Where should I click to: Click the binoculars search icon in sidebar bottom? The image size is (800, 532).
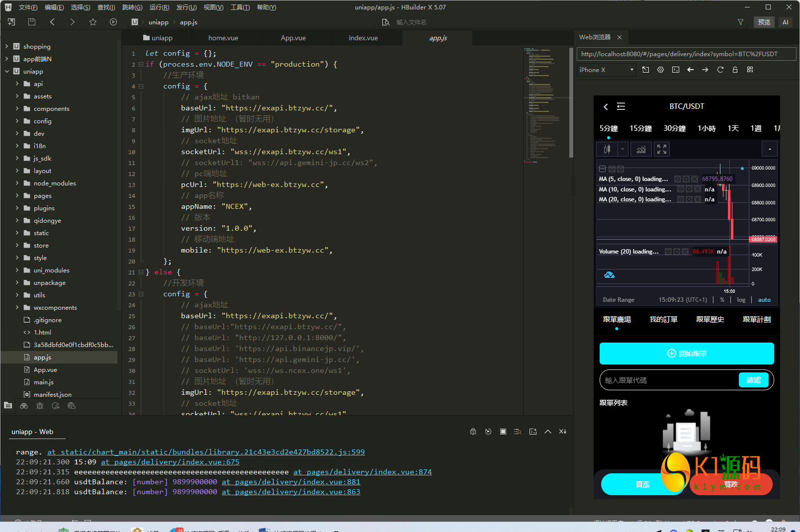24,406
